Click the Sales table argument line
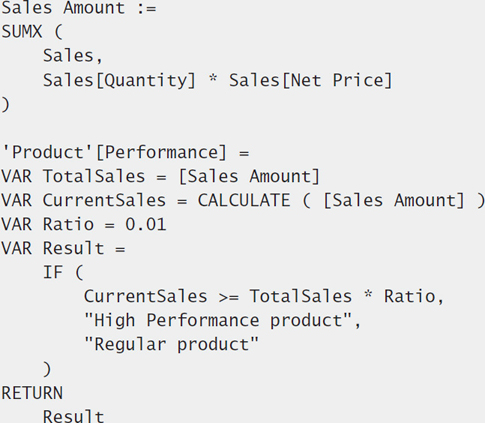 [x=73, y=56]
